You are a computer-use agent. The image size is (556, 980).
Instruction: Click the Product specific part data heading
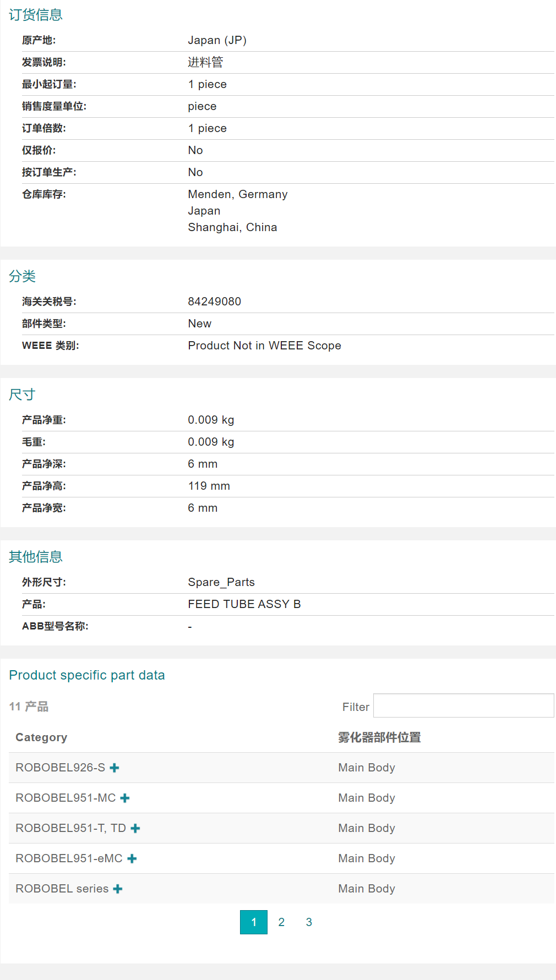click(x=87, y=675)
